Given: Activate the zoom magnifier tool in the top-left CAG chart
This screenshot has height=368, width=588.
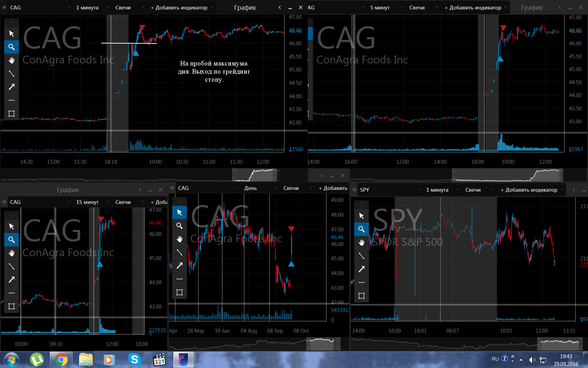Looking at the screenshot, I should pos(12,47).
